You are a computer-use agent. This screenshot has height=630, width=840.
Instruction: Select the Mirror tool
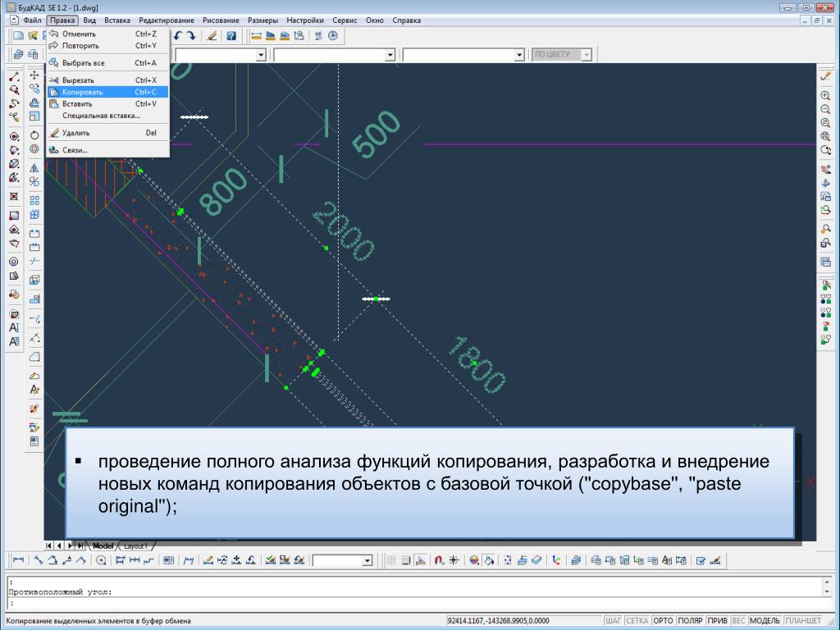point(34,168)
